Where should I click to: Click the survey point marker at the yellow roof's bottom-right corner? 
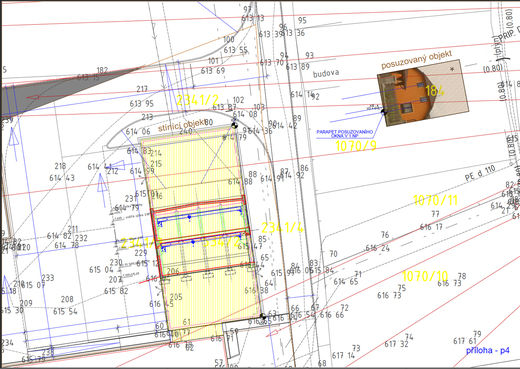click(263, 316)
